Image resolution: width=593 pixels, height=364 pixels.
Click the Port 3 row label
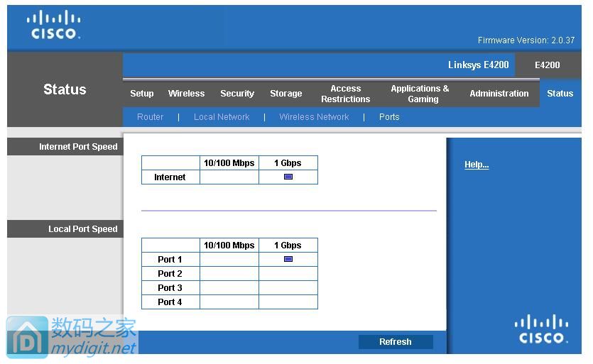[170, 287]
